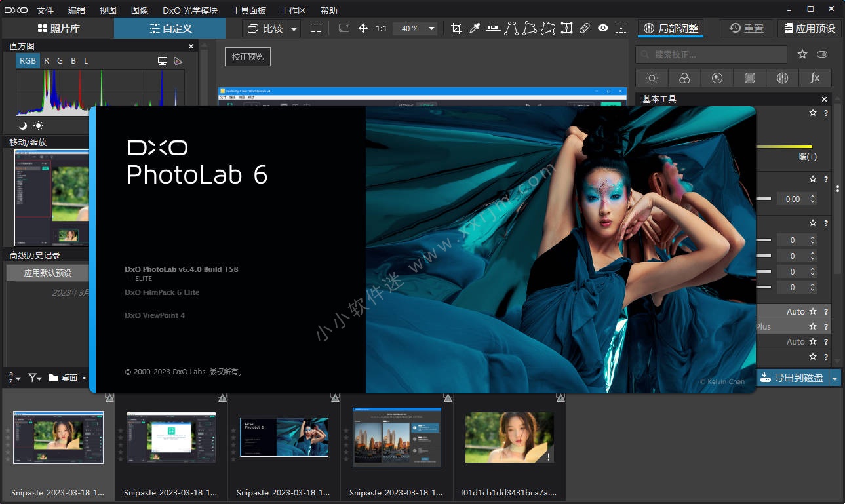Image resolution: width=845 pixels, height=504 pixels.
Task: Open the 工作区 menu
Action: pos(293,10)
